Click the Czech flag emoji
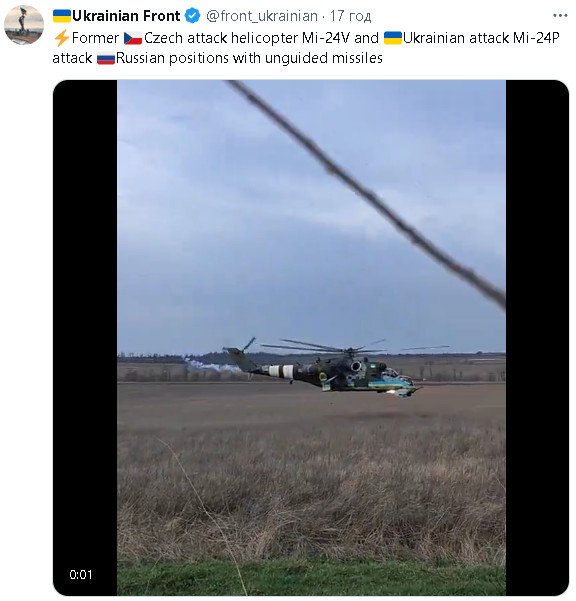576x601 pixels. tap(133, 38)
